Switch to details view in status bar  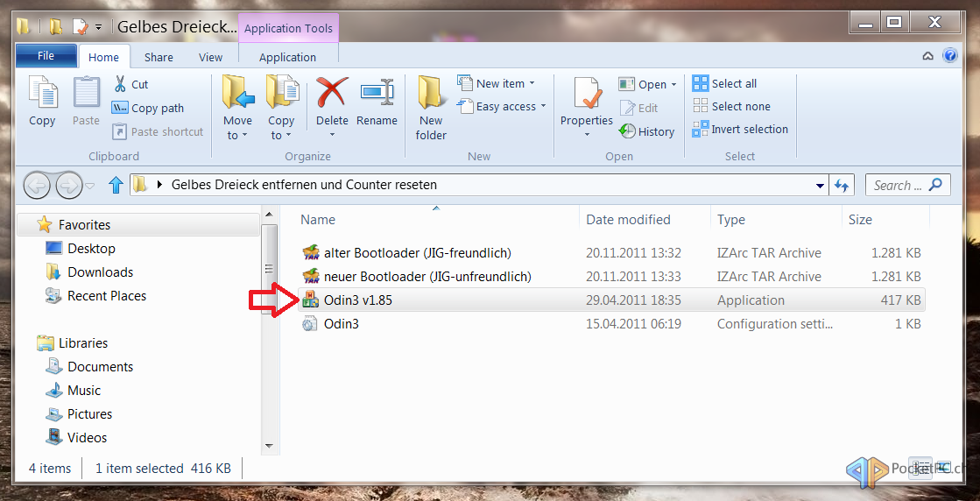(920, 467)
